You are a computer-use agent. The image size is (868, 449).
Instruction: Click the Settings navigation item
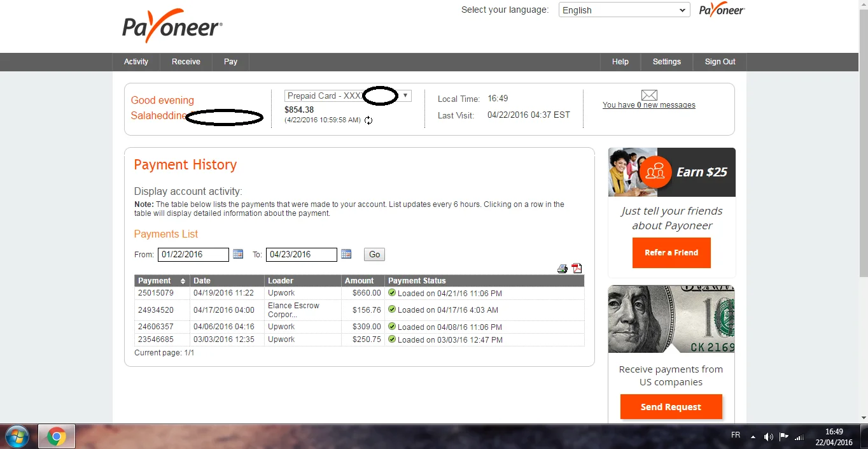[x=666, y=62]
